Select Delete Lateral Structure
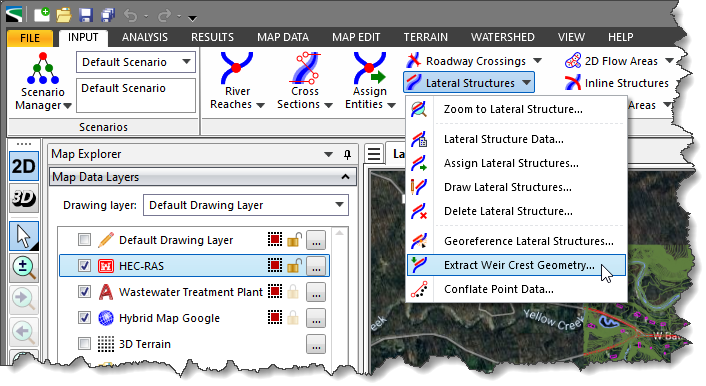 pos(516,211)
